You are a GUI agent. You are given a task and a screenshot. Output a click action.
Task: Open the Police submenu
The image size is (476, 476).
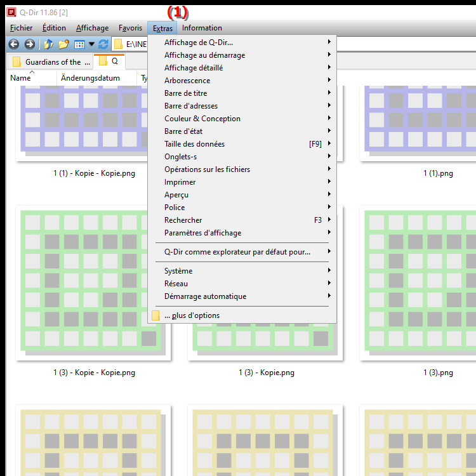coord(242,208)
